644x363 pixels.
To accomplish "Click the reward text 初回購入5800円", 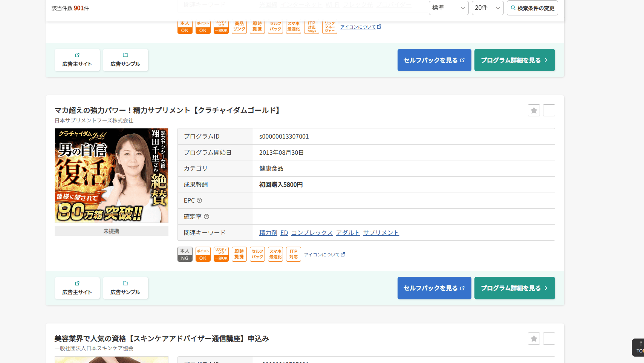I will click(281, 185).
